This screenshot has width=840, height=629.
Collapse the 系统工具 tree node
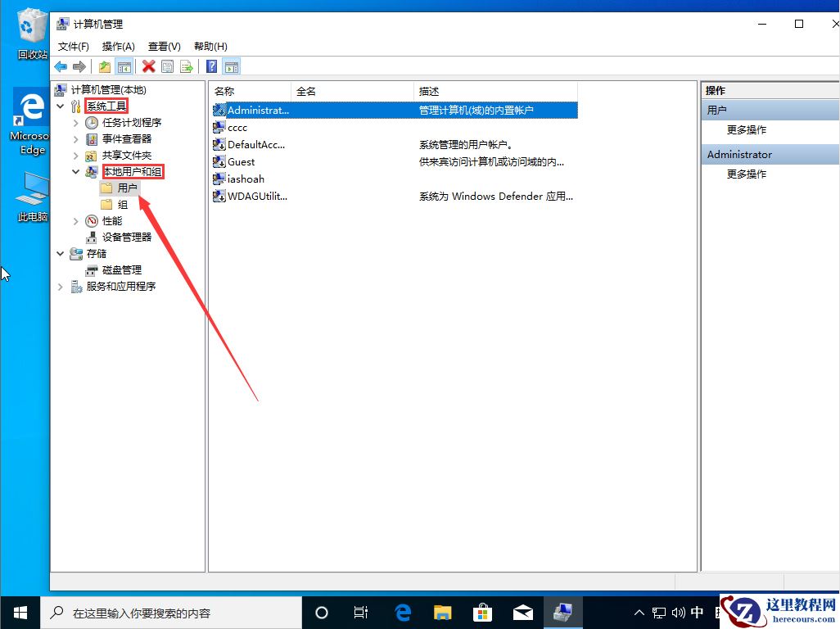[x=60, y=106]
